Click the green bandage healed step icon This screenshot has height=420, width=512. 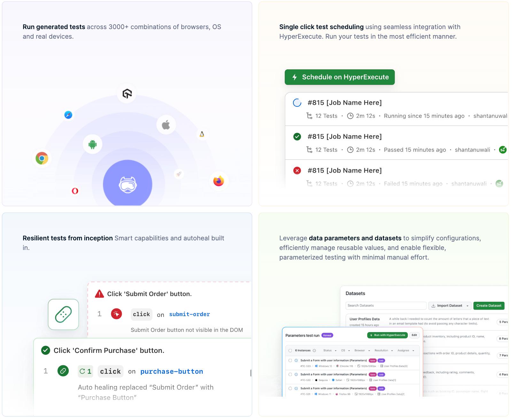pos(63,371)
